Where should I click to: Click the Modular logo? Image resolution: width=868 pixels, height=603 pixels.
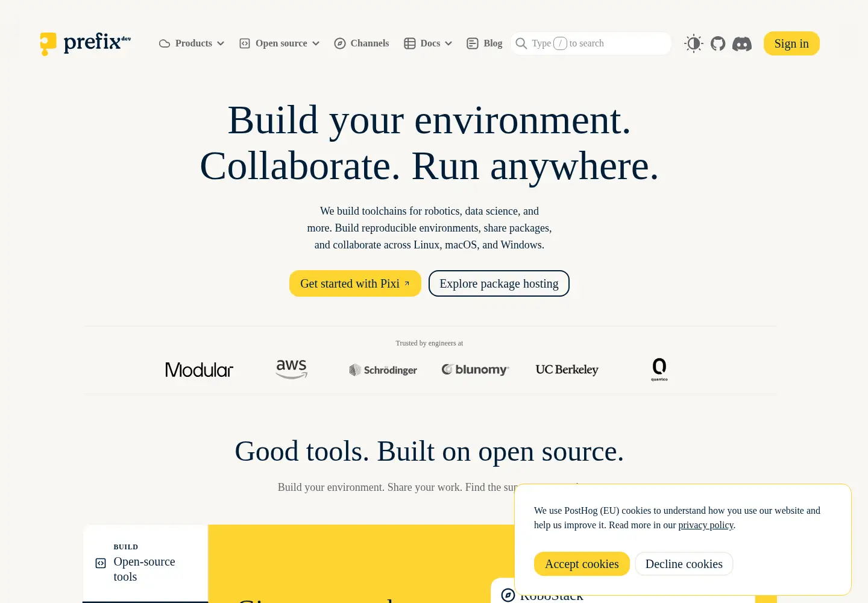[200, 370]
